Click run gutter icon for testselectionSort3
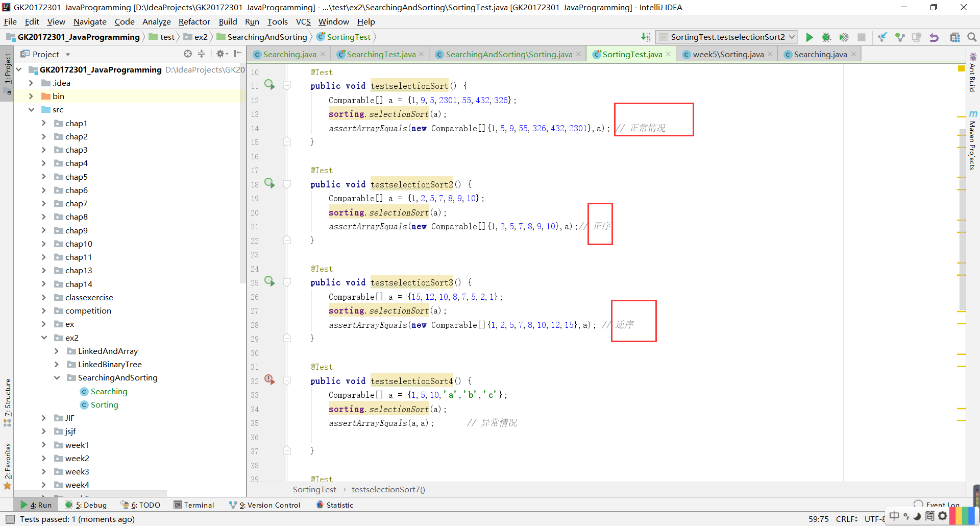 pyautogui.click(x=269, y=281)
